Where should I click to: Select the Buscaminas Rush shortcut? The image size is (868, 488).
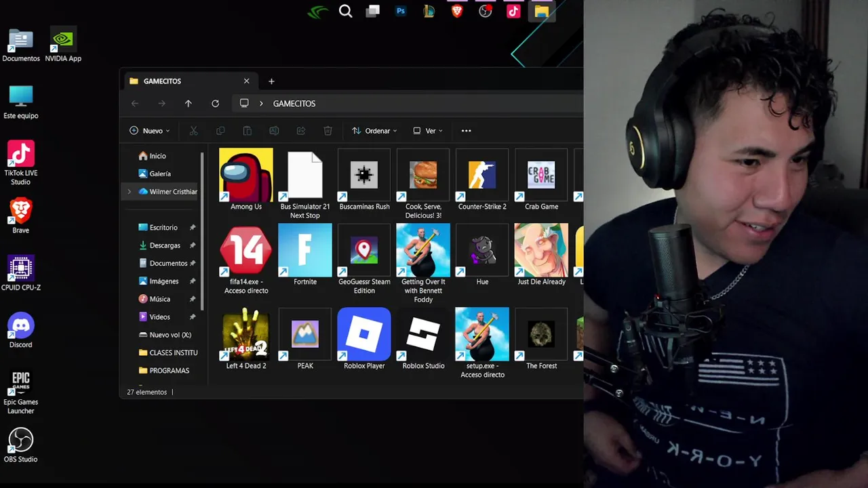pos(364,180)
